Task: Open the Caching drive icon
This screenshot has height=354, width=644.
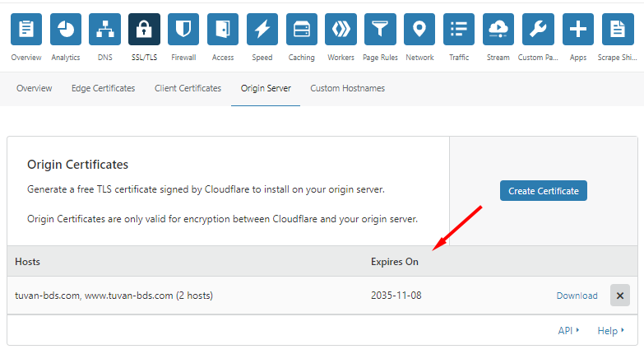Action: point(302,29)
